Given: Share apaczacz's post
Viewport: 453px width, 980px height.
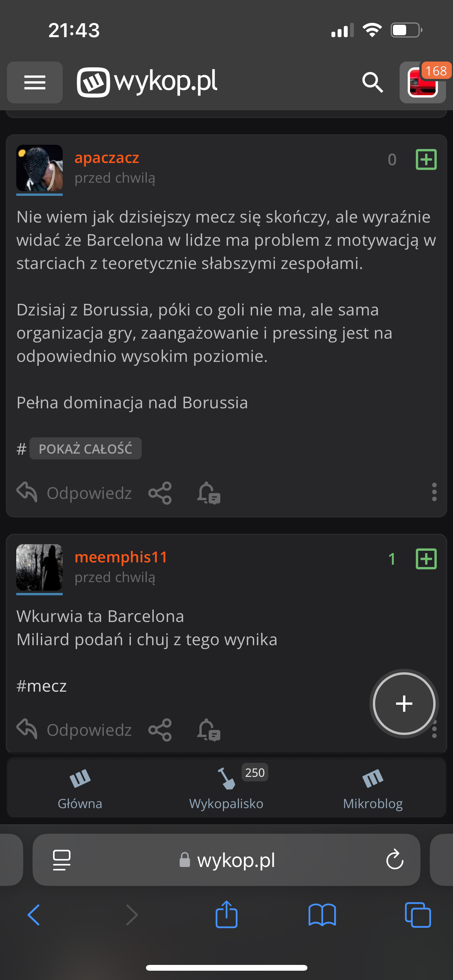Looking at the screenshot, I should [160, 493].
